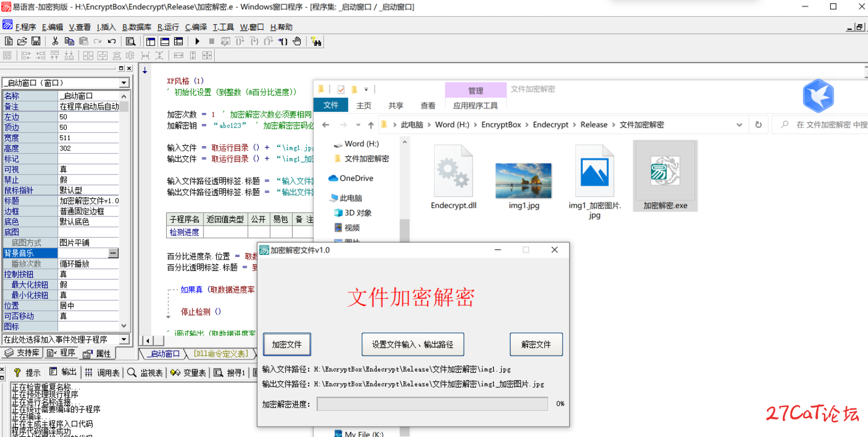
Task: Click the Copy toolbar icon
Action: pos(70,41)
